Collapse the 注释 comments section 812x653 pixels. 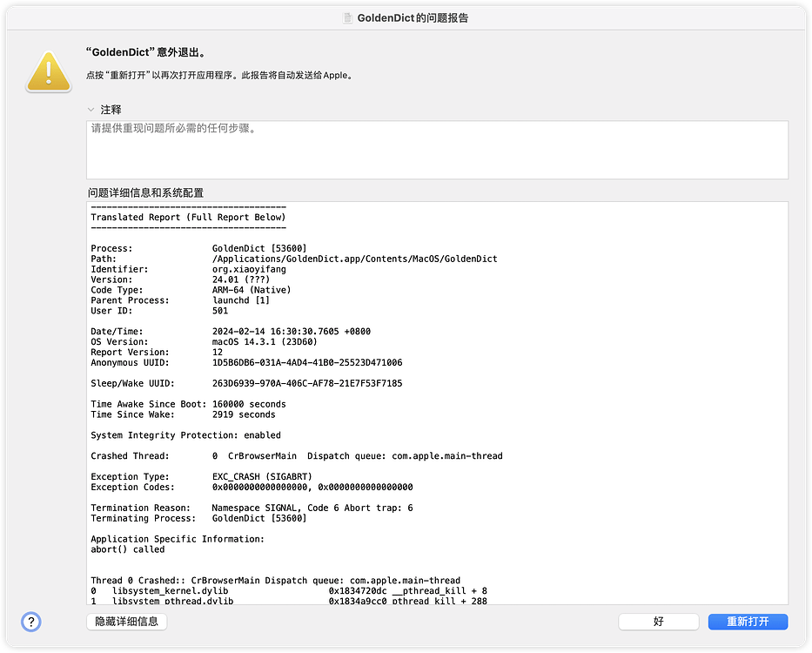tap(91, 110)
